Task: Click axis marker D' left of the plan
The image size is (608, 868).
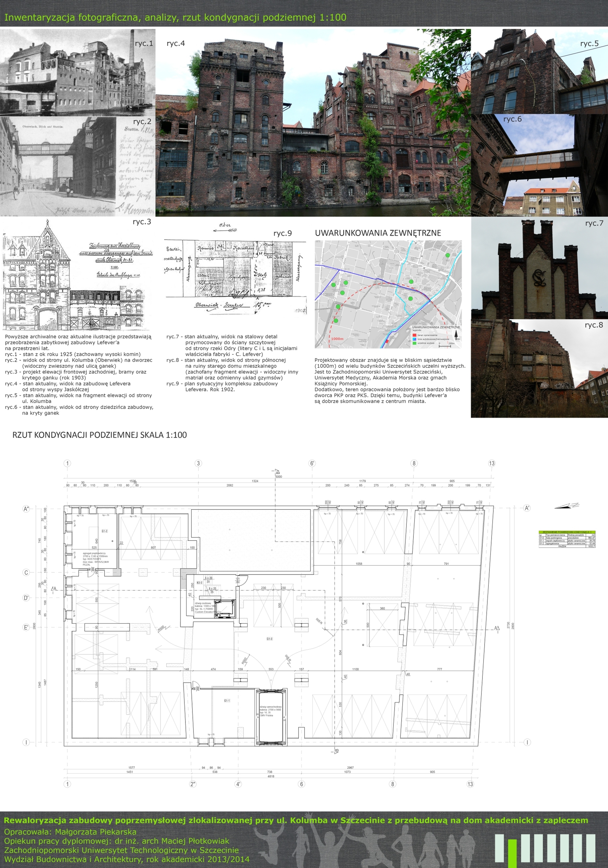Action: (26, 598)
